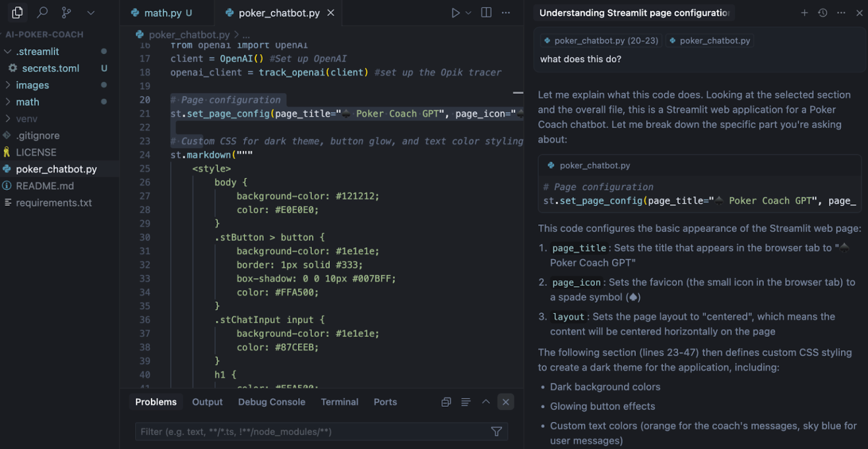The width and height of the screenshot is (868, 449).
Task: Split the editor using the split-view icon
Action: [x=486, y=12]
